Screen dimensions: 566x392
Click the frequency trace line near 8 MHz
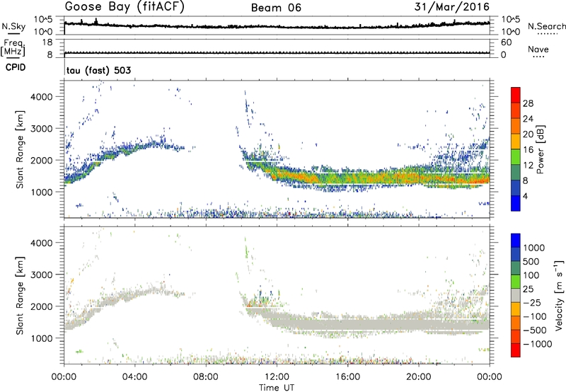pos(277,52)
